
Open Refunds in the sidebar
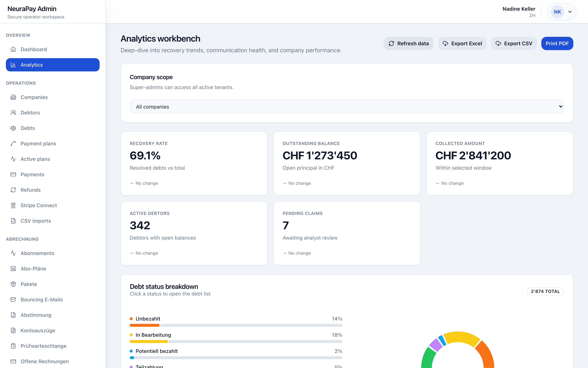click(53, 190)
